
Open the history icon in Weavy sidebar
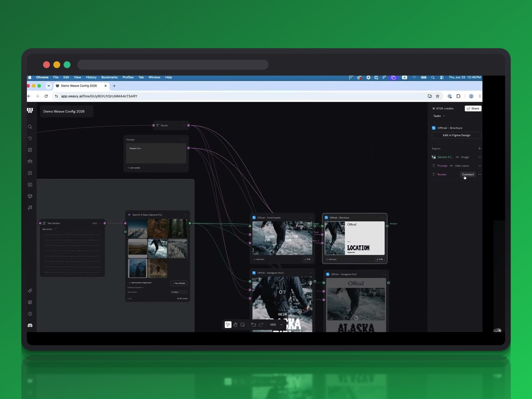pos(30,138)
